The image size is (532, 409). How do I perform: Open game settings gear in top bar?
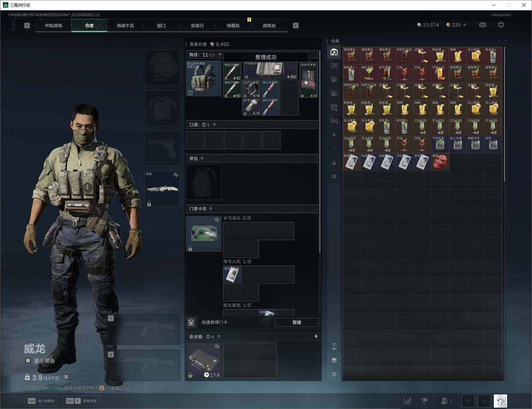(501, 25)
